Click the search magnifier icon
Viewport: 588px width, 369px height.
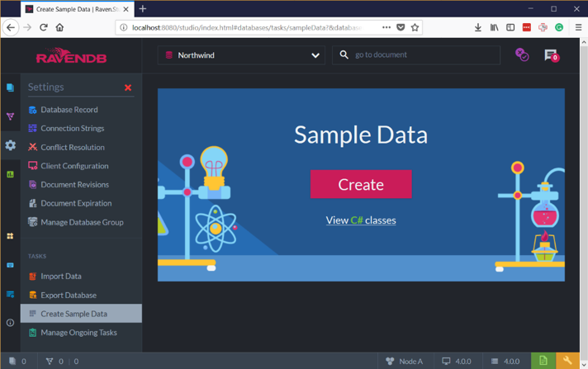(344, 54)
